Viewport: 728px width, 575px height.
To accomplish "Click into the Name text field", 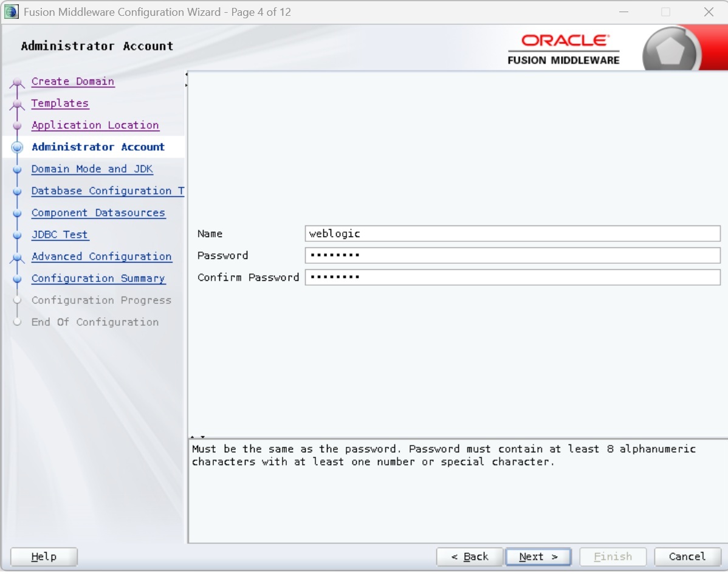I will point(512,233).
